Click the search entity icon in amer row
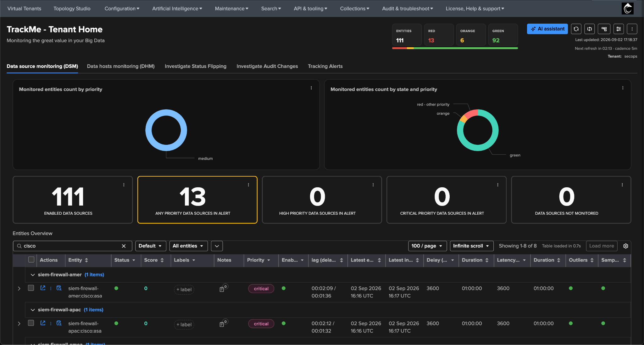 pos(59,288)
